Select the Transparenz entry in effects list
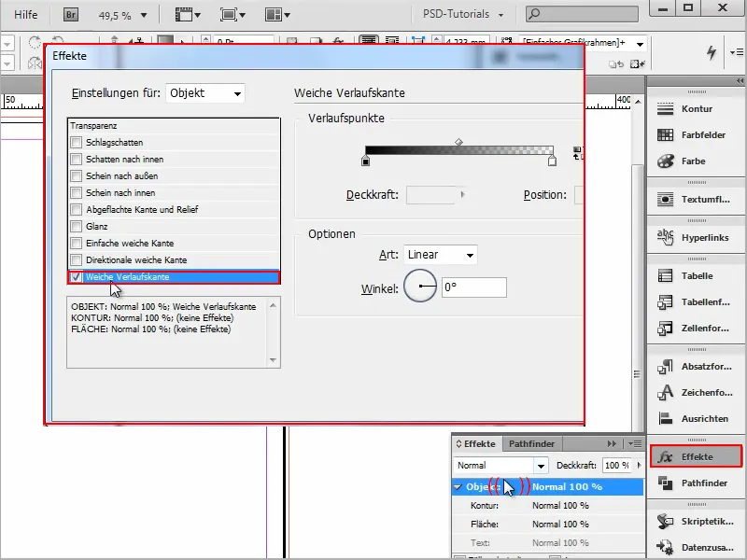Image resolution: width=747 pixels, height=560 pixels. [174, 126]
